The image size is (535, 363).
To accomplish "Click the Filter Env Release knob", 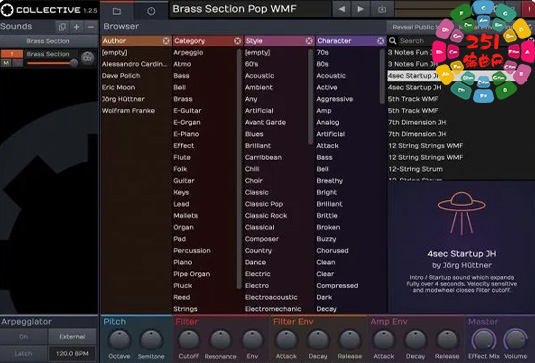I will point(350,340).
